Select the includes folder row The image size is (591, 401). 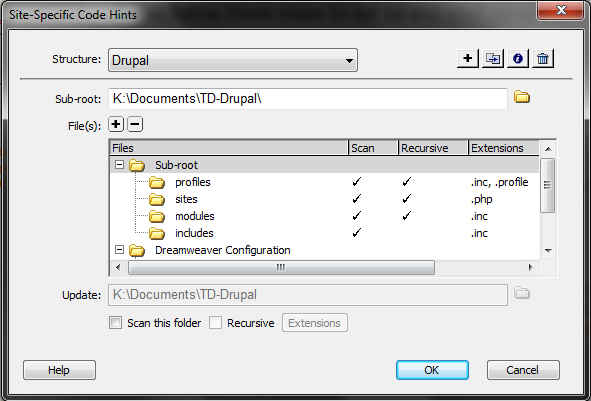(x=325, y=233)
